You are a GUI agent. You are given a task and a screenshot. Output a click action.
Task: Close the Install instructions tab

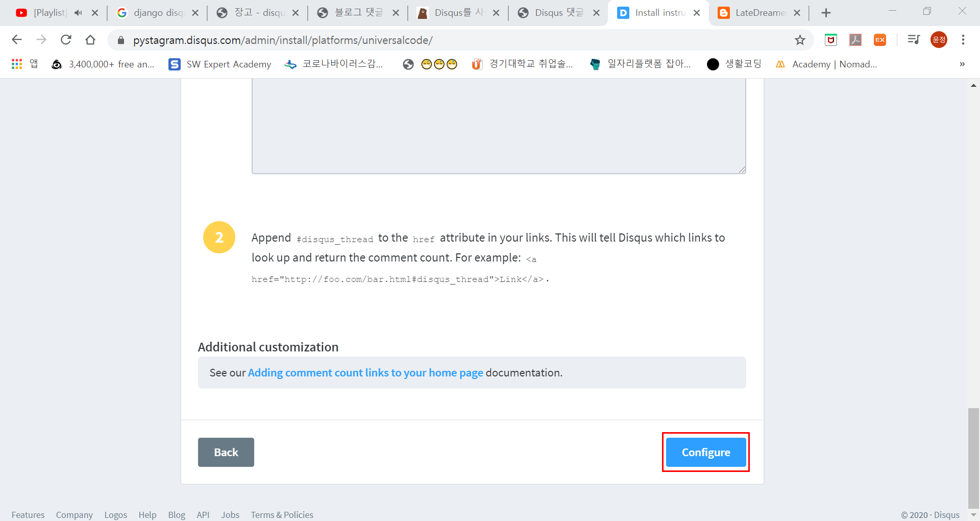697,13
